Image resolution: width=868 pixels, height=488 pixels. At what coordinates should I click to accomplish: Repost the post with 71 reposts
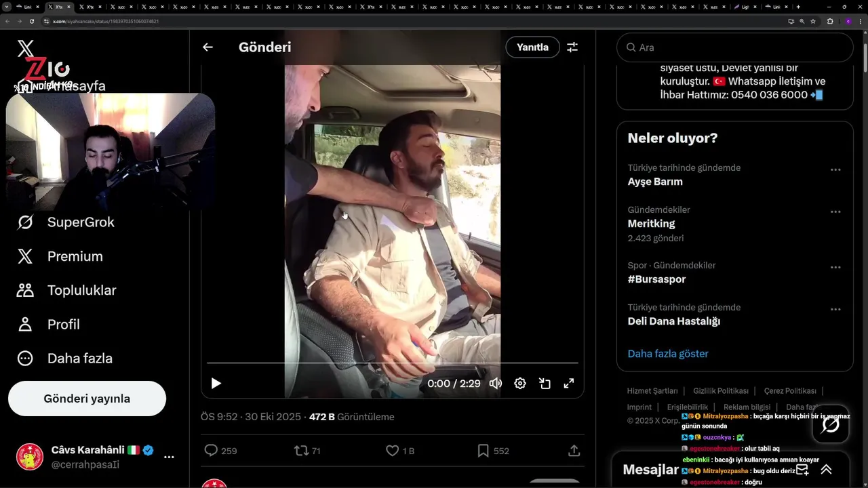pos(307,451)
